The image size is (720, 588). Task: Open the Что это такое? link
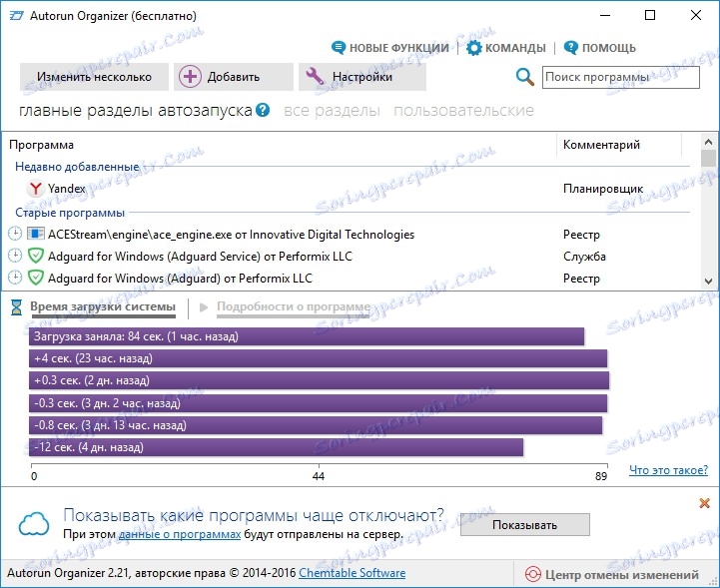[x=669, y=470]
